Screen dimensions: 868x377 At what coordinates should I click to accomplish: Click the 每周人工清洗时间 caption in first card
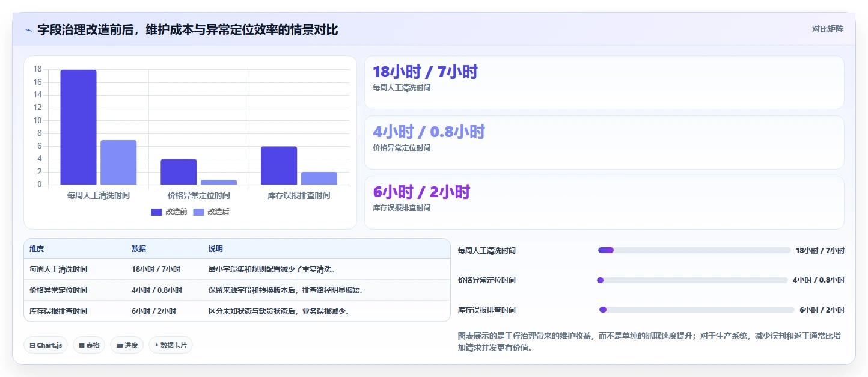[x=402, y=88]
